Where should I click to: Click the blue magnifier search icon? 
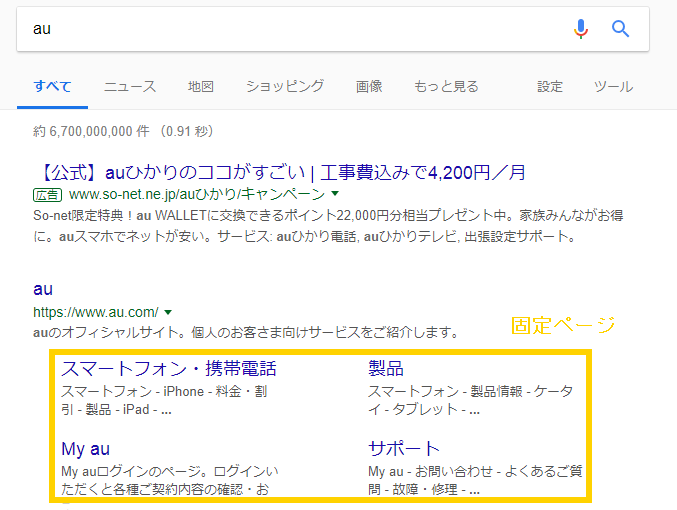coord(620,29)
